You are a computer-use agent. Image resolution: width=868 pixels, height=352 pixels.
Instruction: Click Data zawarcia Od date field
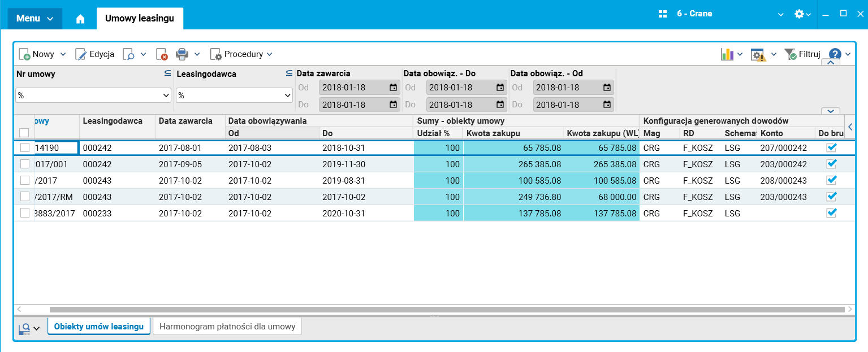(x=359, y=88)
